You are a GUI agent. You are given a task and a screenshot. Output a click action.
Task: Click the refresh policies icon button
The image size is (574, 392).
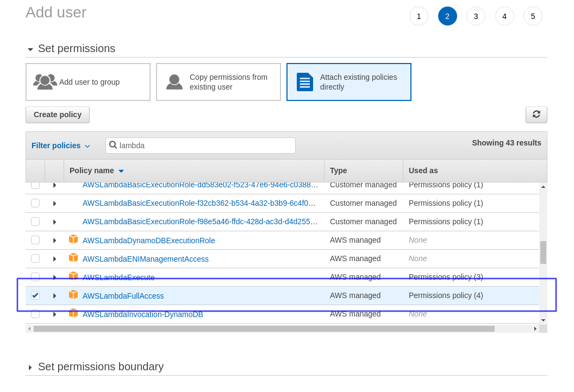(536, 115)
